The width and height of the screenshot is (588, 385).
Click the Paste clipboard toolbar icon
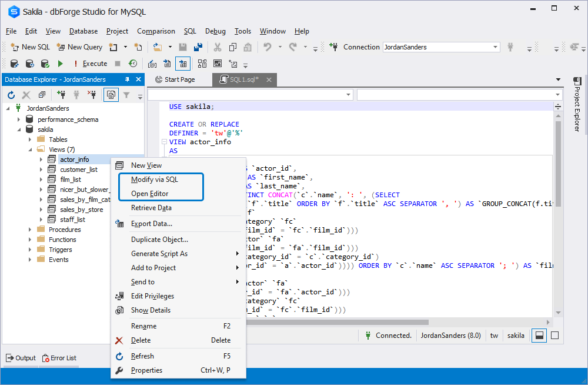click(x=248, y=47)
